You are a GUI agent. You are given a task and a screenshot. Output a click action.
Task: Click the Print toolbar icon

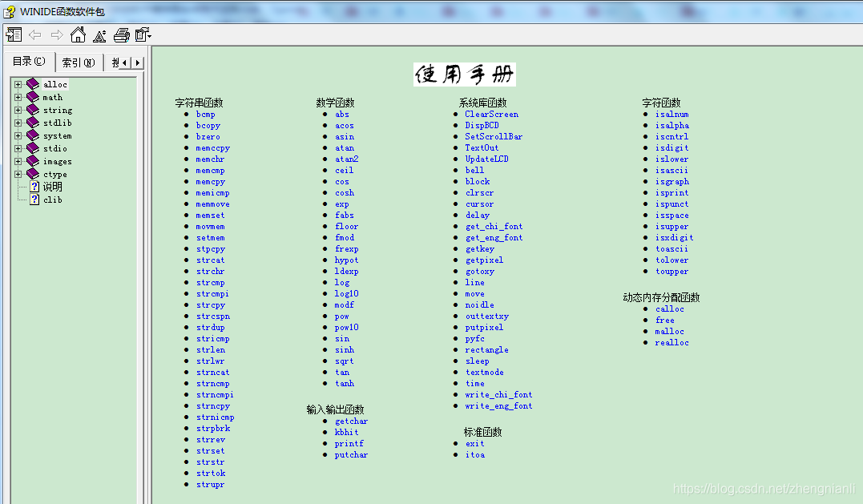point(122,35)
